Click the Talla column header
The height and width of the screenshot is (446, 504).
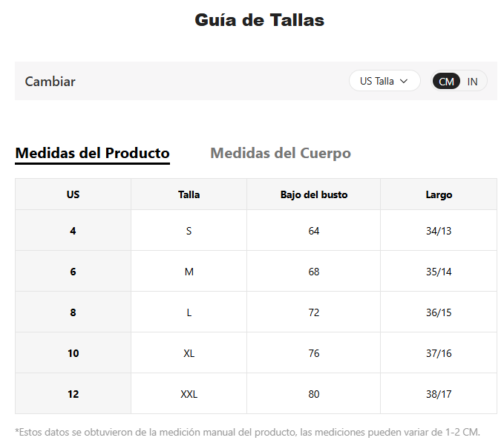189,194
